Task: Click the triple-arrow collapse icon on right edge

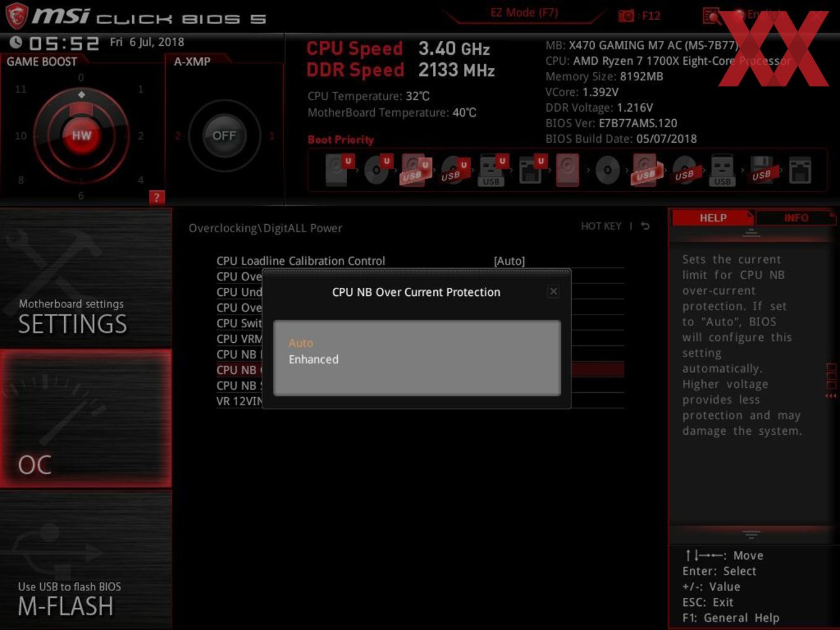Action: (831, 395)
